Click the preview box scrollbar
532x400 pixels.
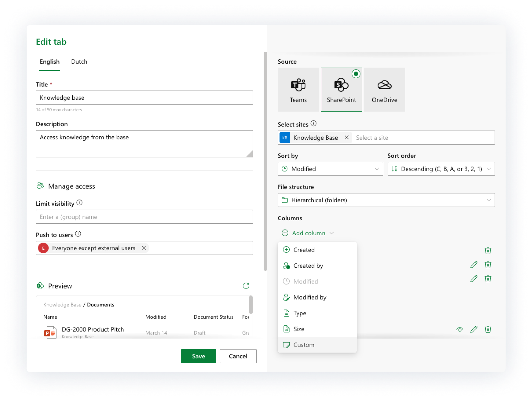(x=251, y=305)
